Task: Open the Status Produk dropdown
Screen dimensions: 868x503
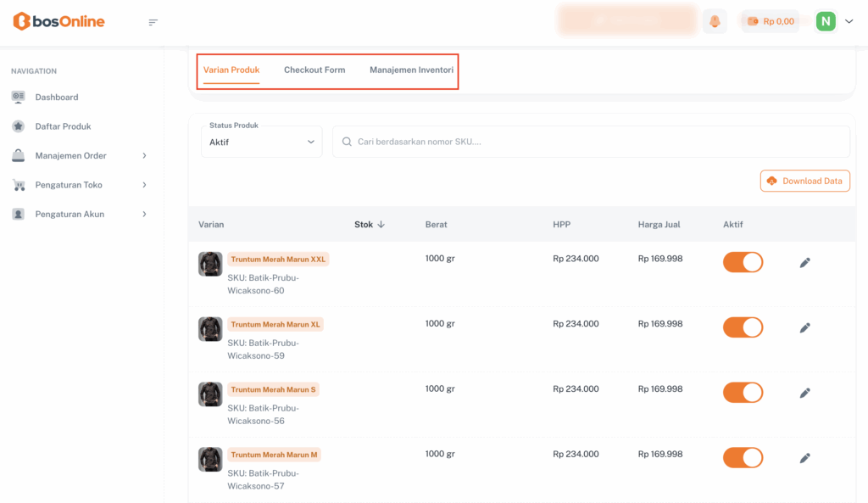Action: click(x=262, y=143)
